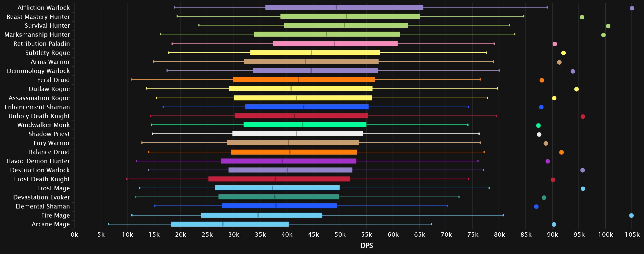644x254 pixels.
Task: Click the 90k axis tick label
Action: pyautogui.click(x=553, y=235)
